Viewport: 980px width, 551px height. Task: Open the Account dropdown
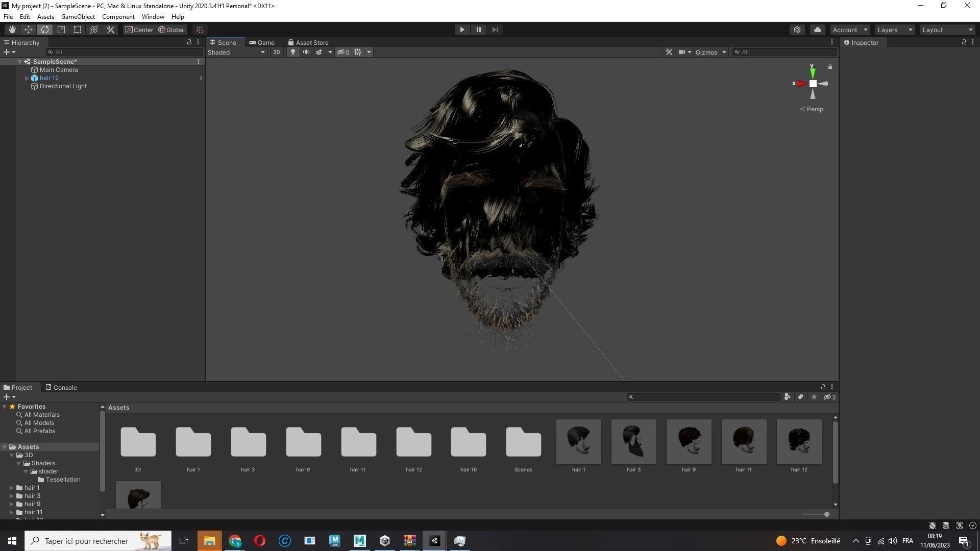[x=850, y=30]
